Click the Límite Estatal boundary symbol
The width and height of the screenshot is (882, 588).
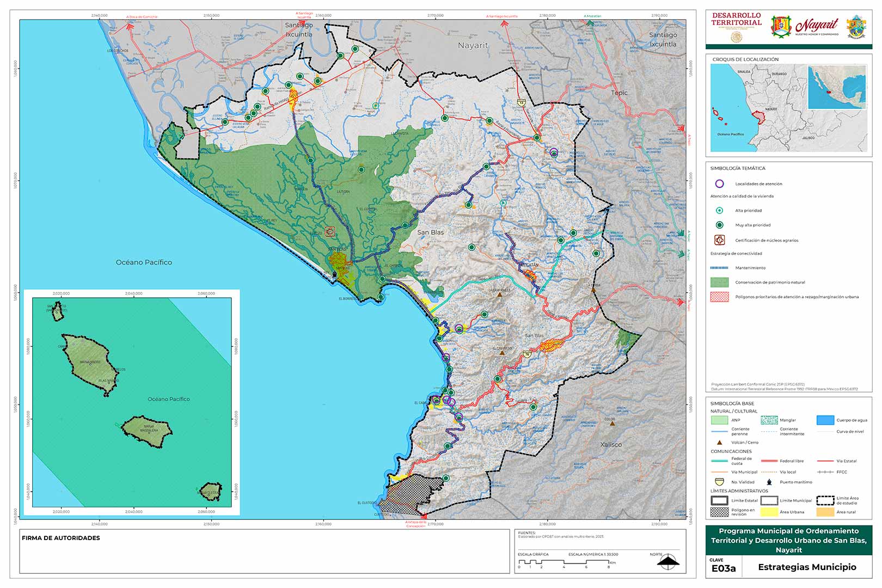tap(719, 500)
